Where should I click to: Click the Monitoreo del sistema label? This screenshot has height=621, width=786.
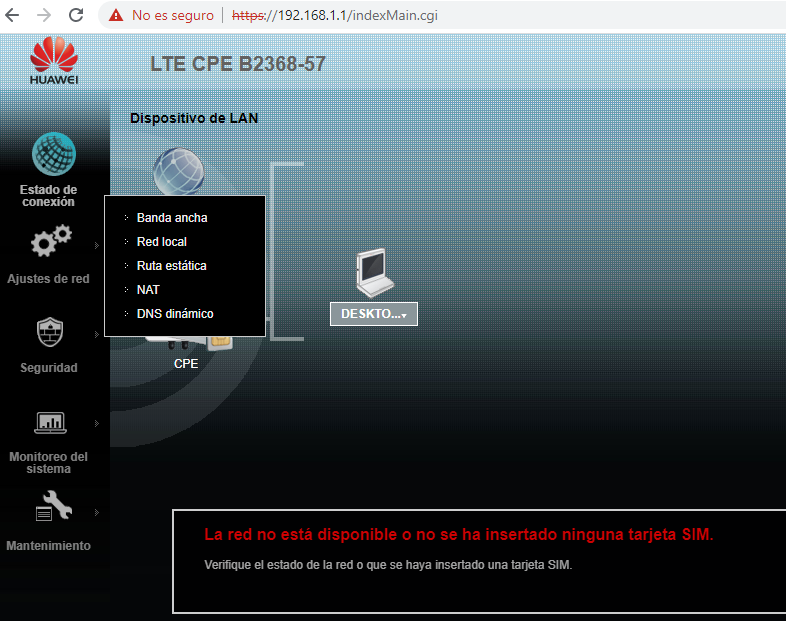tap(48, 463)
